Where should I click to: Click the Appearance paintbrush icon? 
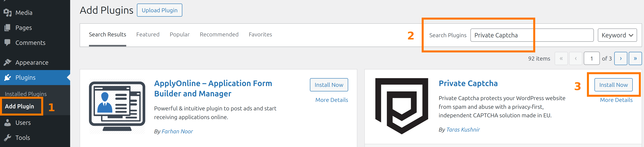tap(7, 62)
